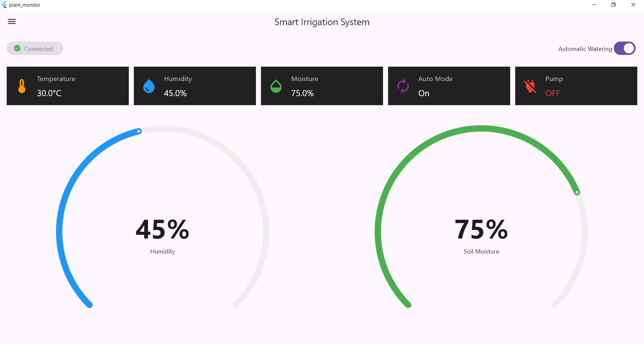Image resolution: width=644 pixels, height=344 pixels.
Task: Click the 'Humidity' label under the gauge
Action: click(163, 252)
